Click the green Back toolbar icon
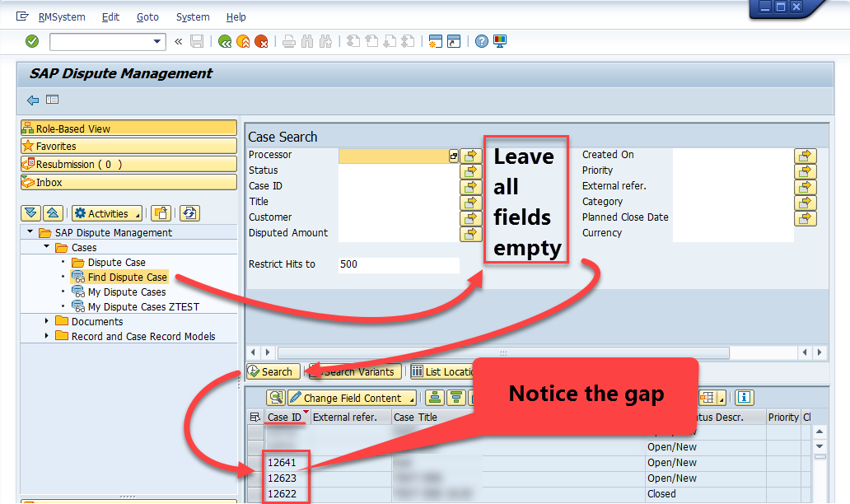Viewport: 850px width, 504px height. tap(224, 41)
